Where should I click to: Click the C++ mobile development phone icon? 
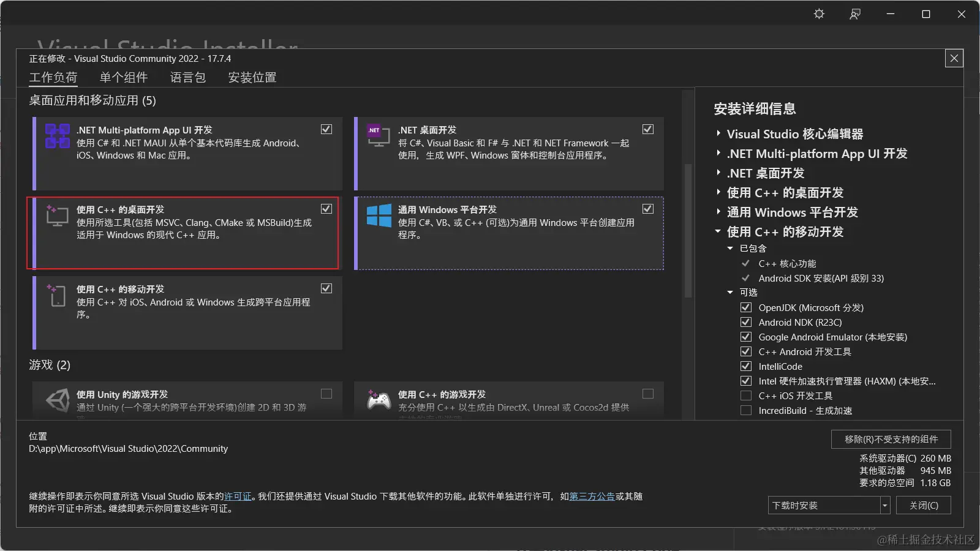coord(57,295)
